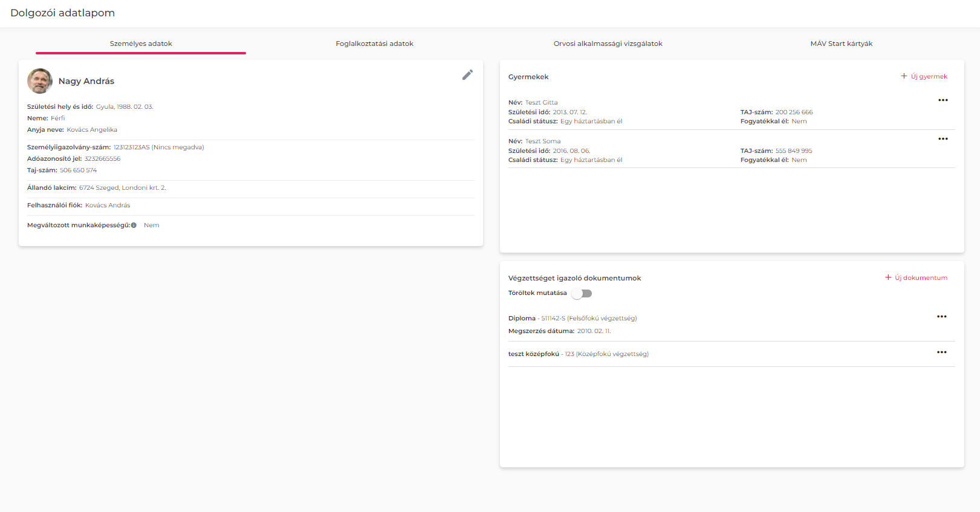Open the three-dot menu for Teszt Gitta
980x512 pixels.
pos(943,100)
